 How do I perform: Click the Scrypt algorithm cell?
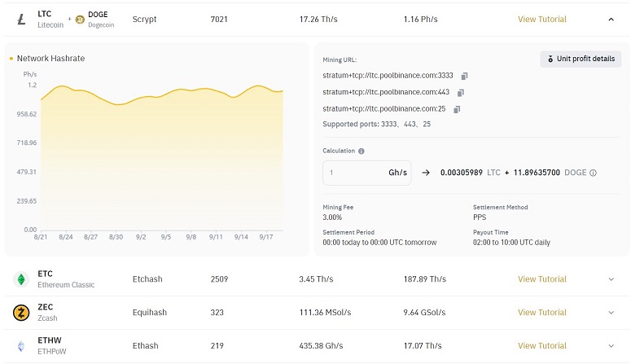pos(144,20)
